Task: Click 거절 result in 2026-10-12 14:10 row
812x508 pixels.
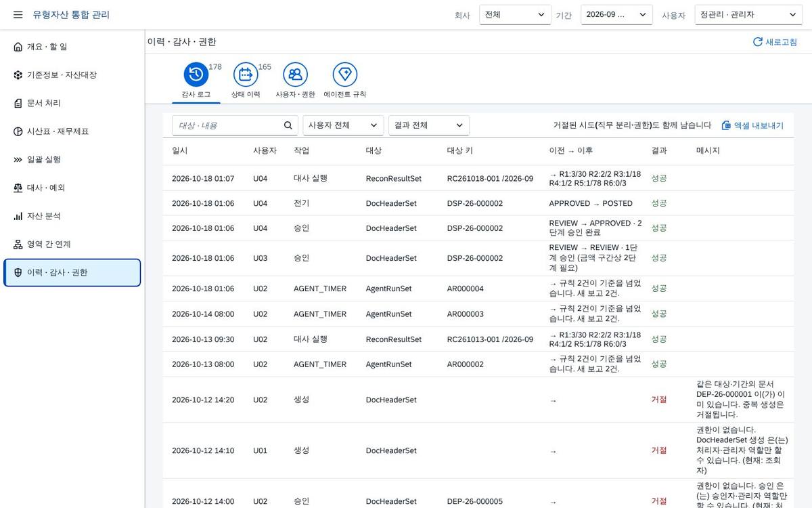Action: [659, 450]
